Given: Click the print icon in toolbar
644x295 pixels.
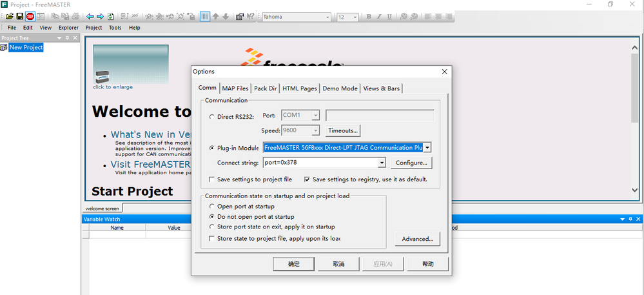Looking at the screenshot, I should click(75, 16).
